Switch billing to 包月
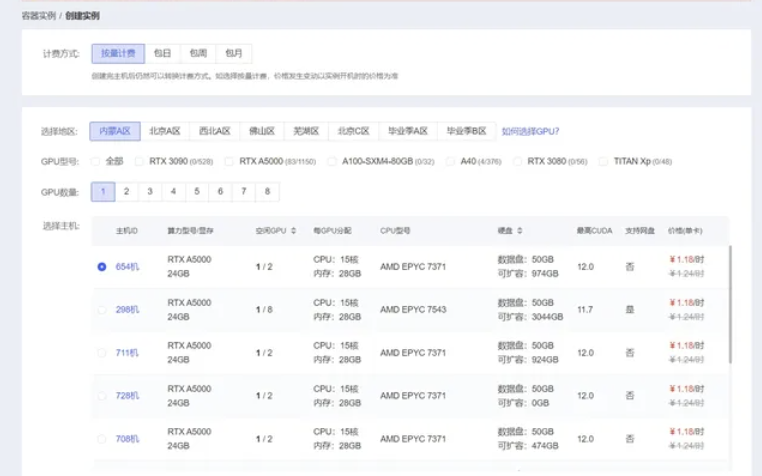 point(233,53)
